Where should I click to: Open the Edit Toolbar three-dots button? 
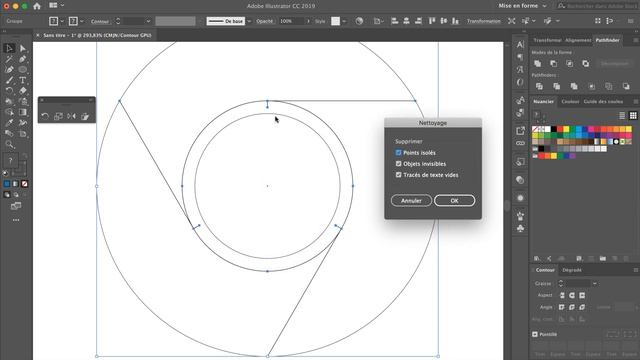pos(16,220)
